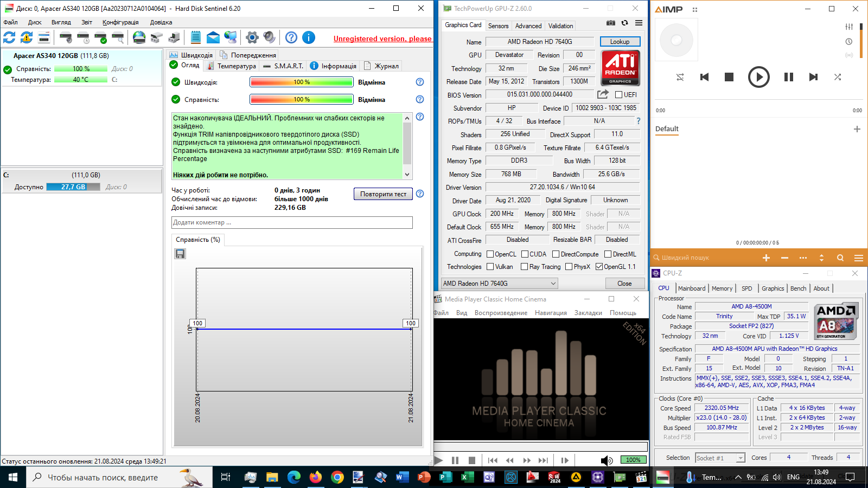868x488 pixels.
Task: Click GPU-Z refresh icon
Action: coord(625,23)
